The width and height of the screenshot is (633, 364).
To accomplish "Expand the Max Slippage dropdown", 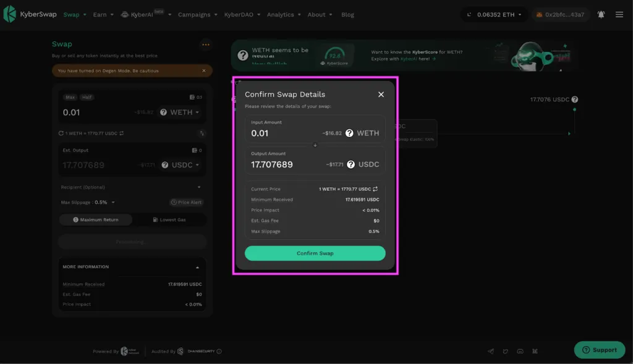I will (113, 202).
